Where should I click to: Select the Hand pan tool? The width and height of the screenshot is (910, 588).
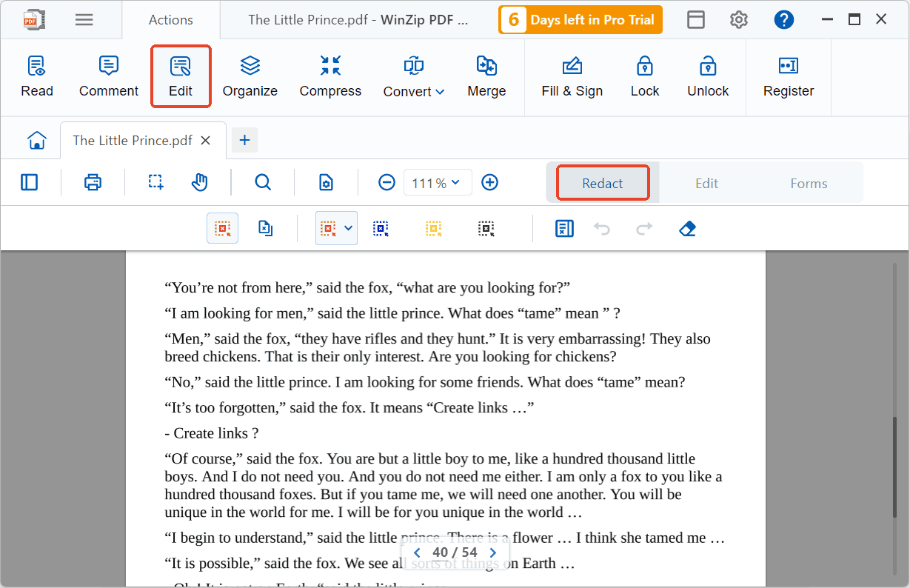pyautogui.click(x=199, y=182)
